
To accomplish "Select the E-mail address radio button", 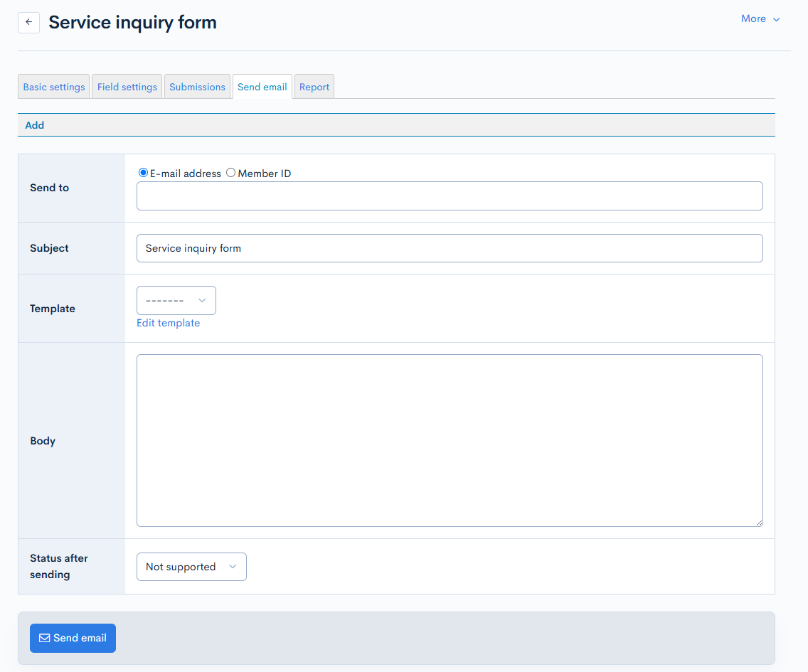I will pyautogui.click(x=143, y=173).
